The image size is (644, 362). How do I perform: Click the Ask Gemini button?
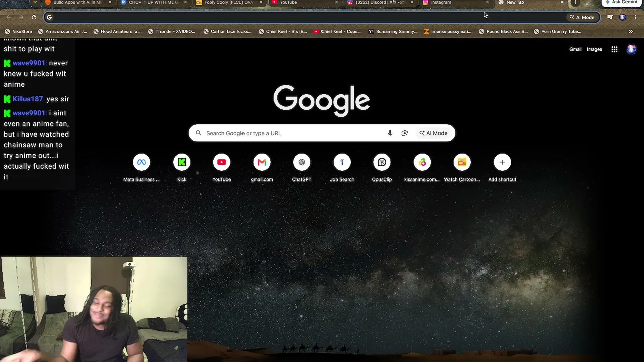pyautogui.click(x=621, y=2)
